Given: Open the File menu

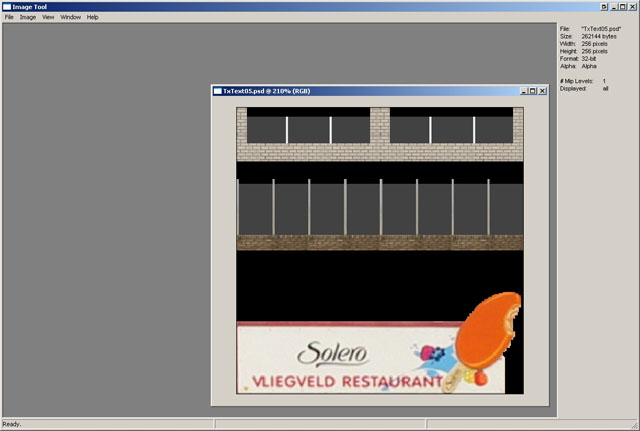Looking at the screenshot, I should [x=9, y=17].
